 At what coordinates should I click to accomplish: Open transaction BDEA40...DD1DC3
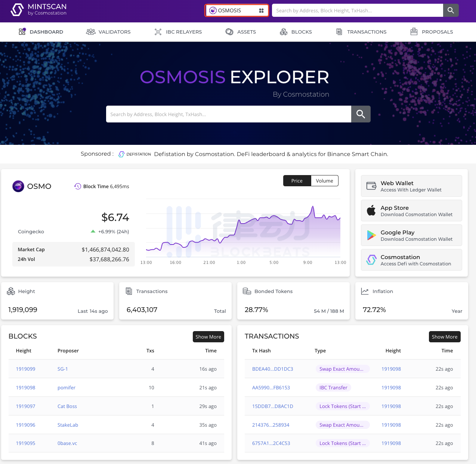tap(273, 369)
